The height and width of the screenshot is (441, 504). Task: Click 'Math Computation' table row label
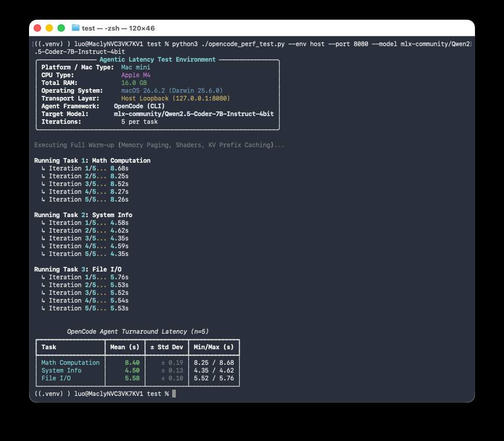point(71,363)
